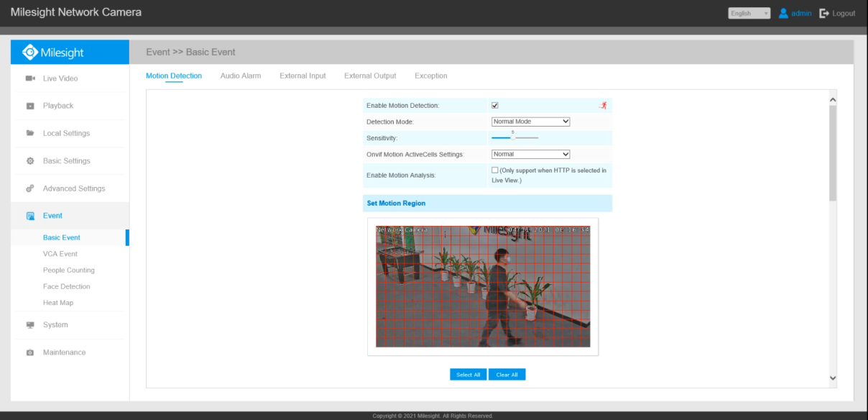Click the Clear All button
This screenshot has height=420, width=868.
pos(507,375)
